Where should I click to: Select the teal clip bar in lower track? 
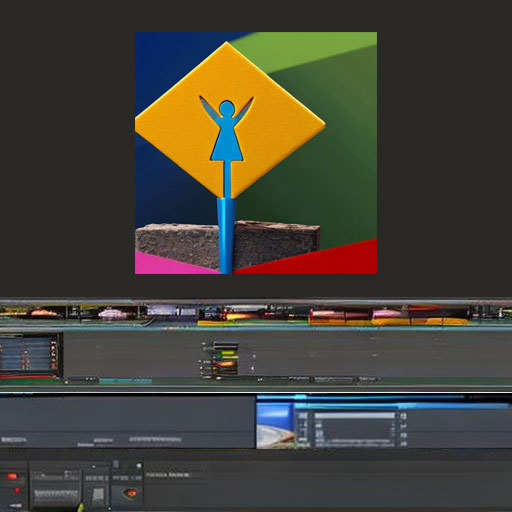point(125,381)
